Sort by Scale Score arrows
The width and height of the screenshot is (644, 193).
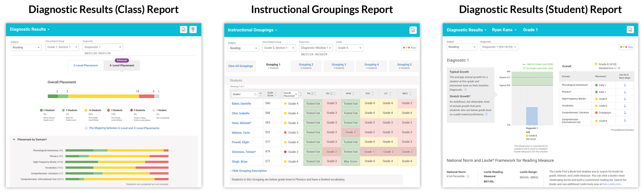[x=276, y=94]
